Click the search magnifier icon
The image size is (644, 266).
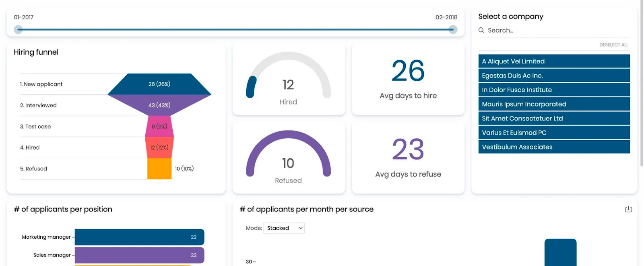(x=481, y=30)
